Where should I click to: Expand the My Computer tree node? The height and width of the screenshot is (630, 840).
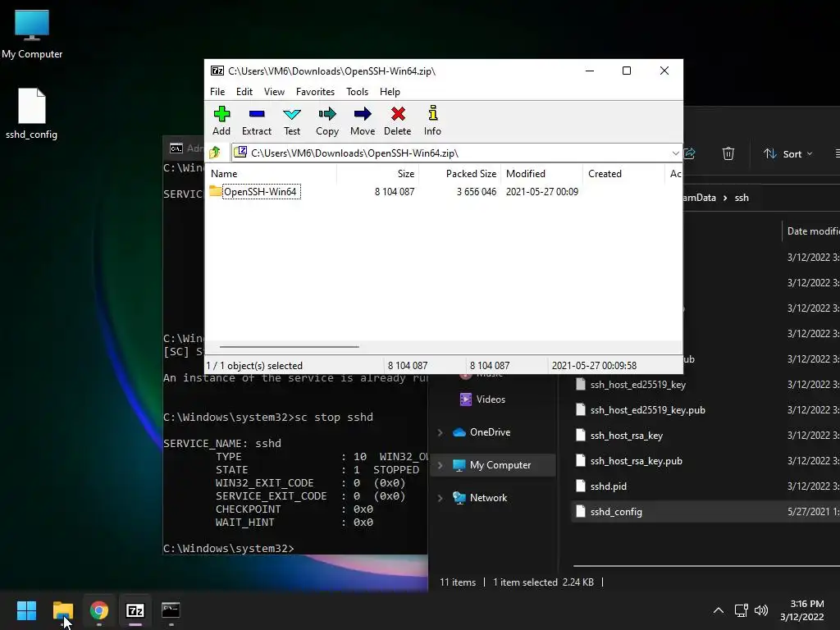[x=440, y=466]
